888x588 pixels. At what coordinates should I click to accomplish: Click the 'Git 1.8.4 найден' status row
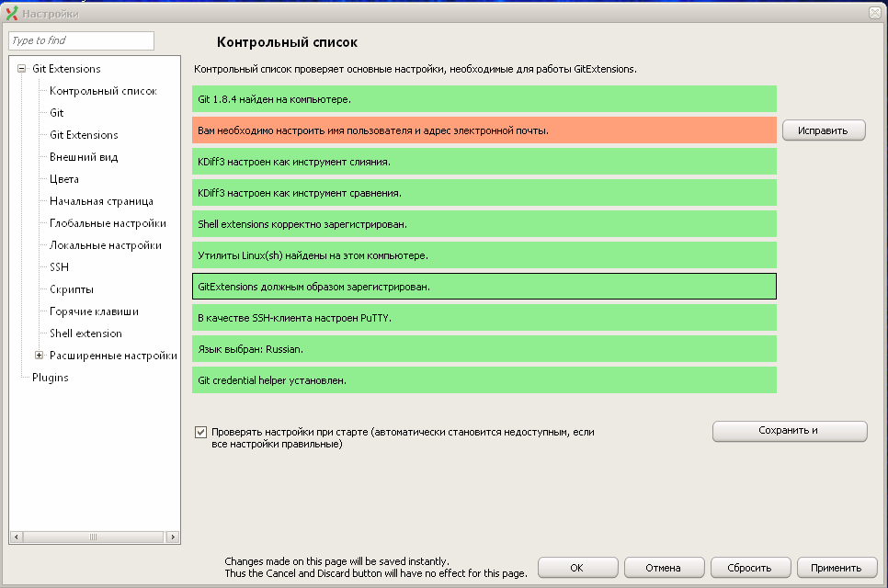pyautogui.click(x=484, y=99)
